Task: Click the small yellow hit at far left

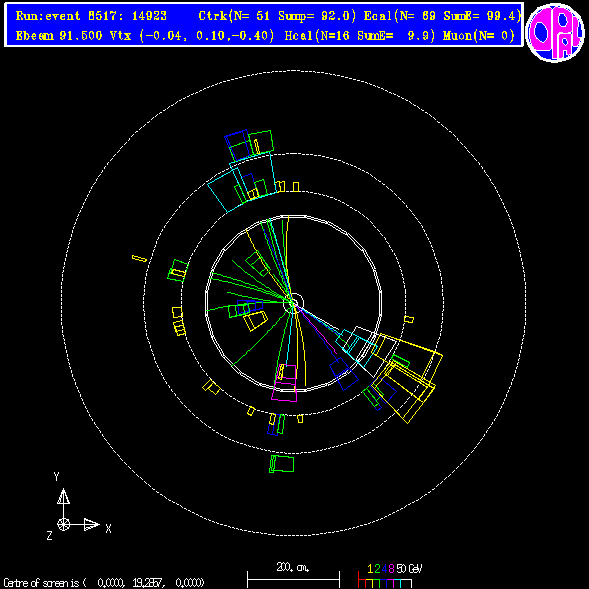Action: click(139, 258)
